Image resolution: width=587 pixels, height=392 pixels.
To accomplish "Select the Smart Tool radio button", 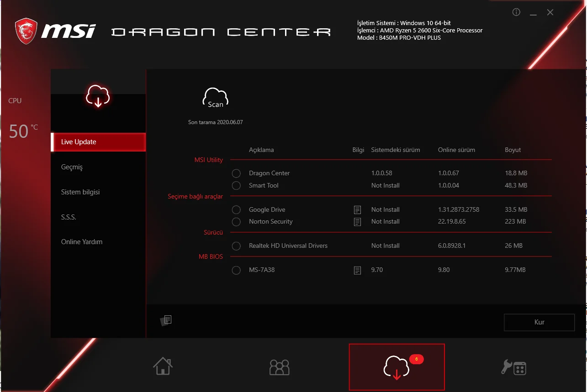I will tap(236, 186).
